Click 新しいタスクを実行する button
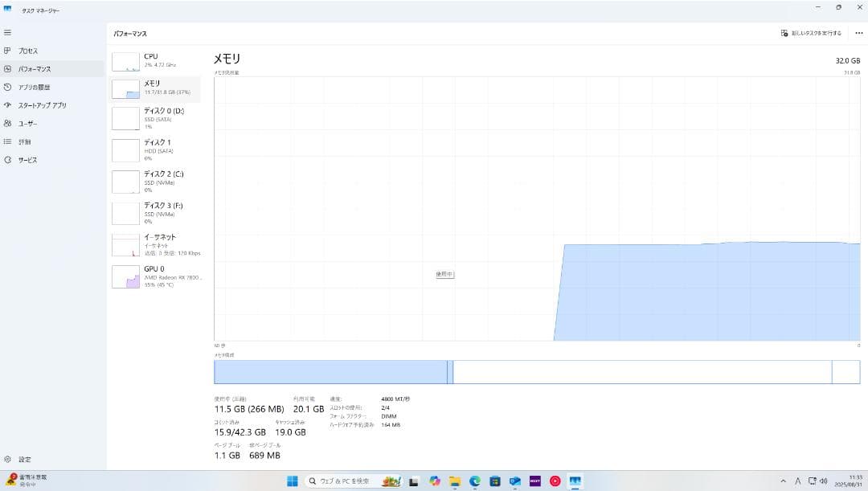 click(811, 33)
